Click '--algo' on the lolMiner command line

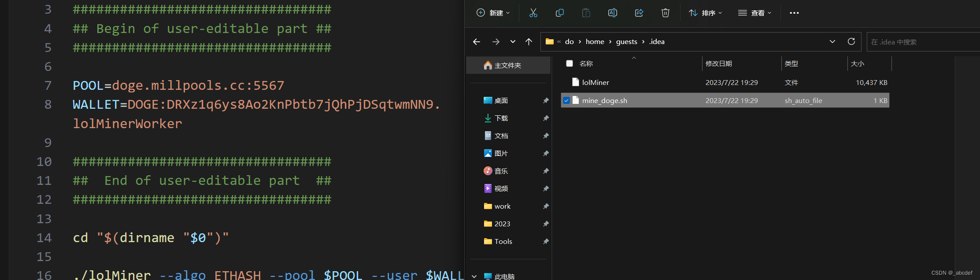click(182, 275)
